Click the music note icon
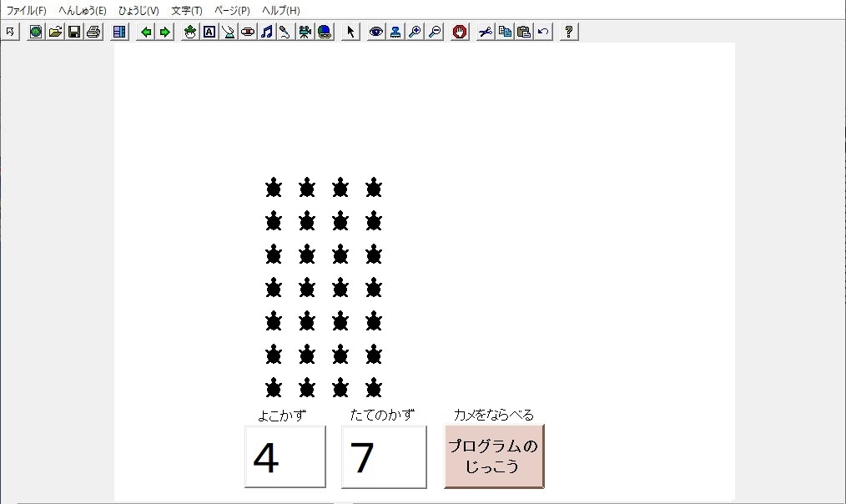 267,32
